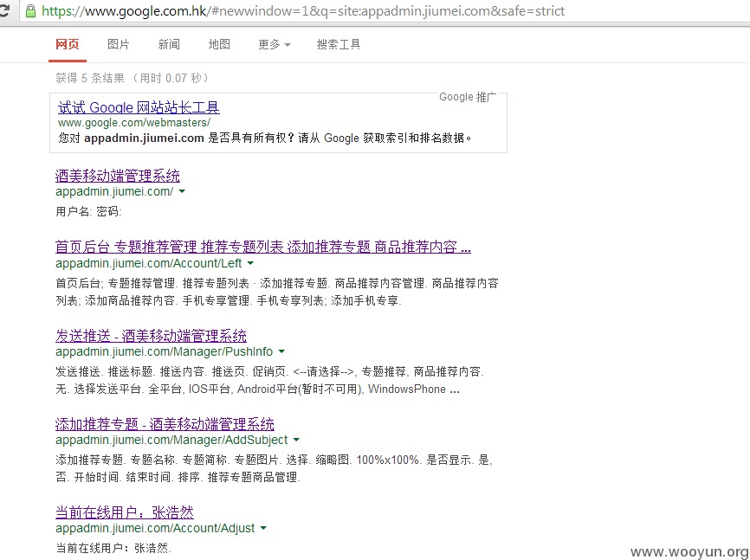Open the 更多 dropdown menu
This screenshot has width=750, height=560.
[274, 44]
